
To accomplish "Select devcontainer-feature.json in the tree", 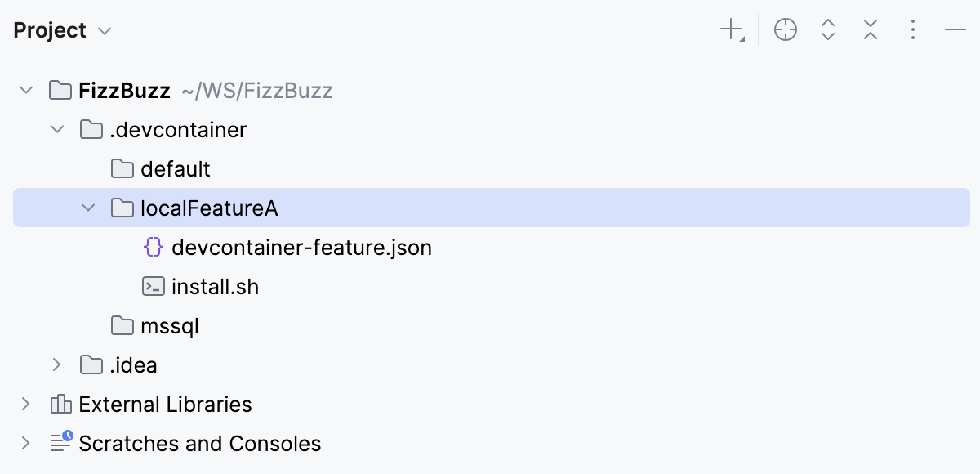I will point(302,247).
